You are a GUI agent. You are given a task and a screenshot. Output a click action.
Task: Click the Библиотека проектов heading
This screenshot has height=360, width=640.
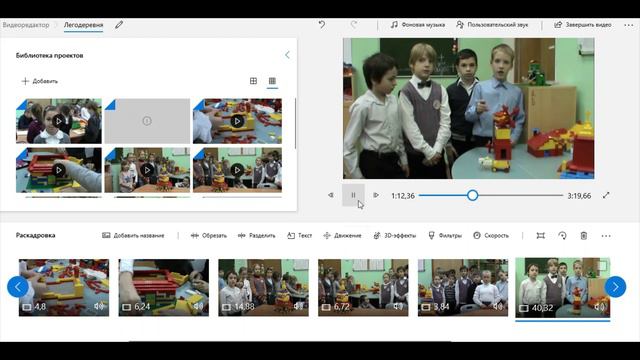[49, 56]
